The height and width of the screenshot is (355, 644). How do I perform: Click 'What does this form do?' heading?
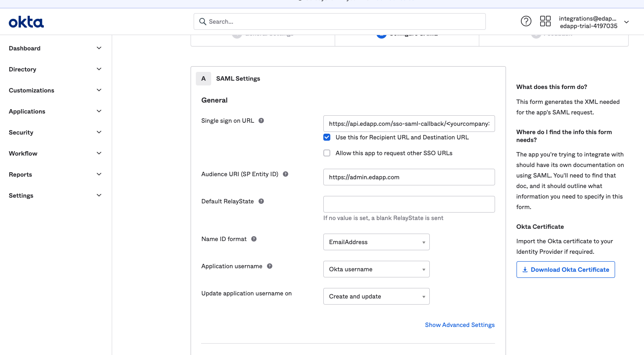coord(552,87)
